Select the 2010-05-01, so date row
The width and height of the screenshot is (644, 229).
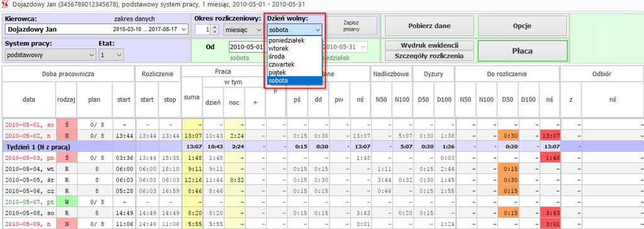(29, 124)
